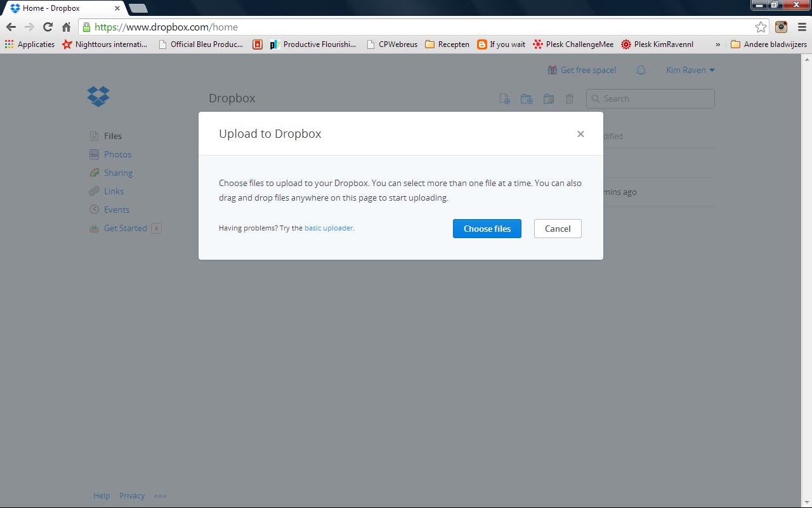This screenshot has height=508, width=812.
Task: Open a new browser tab
Action: click(x=138, y=8)
